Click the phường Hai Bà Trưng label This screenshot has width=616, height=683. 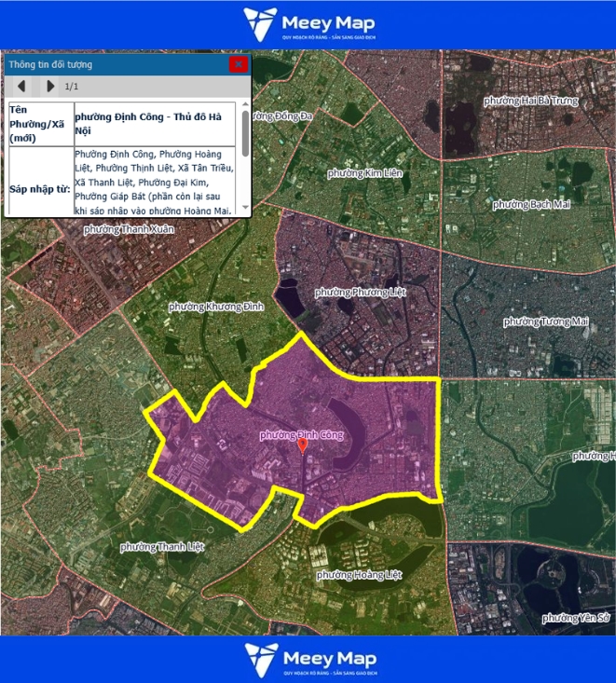coord(529,100)
